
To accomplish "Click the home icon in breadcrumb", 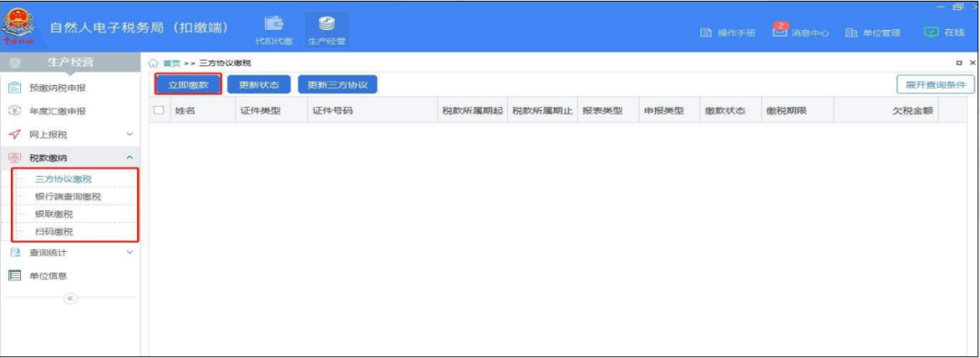I will (x=153, y=63).
